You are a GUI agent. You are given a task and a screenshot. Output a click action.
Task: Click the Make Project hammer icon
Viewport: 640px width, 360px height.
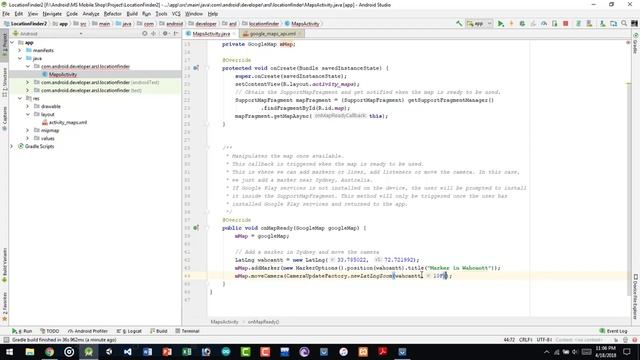459,24
